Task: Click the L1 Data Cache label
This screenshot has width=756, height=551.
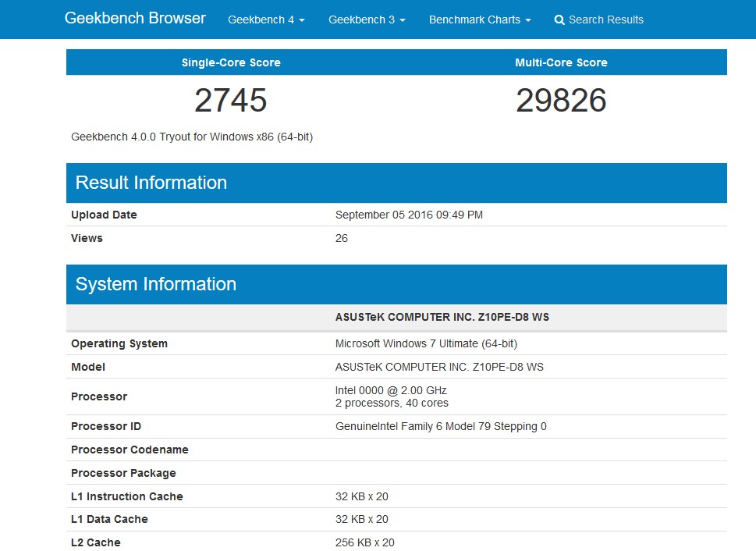Action: (109, 519)
